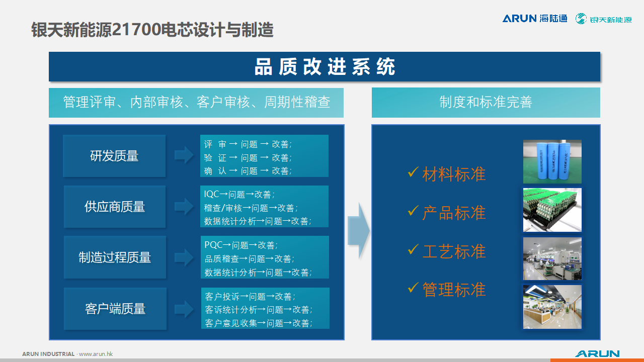This screenshot has height=362, width=644.
Task: Select the green battery pack tray photo
Action: (552, 210)
